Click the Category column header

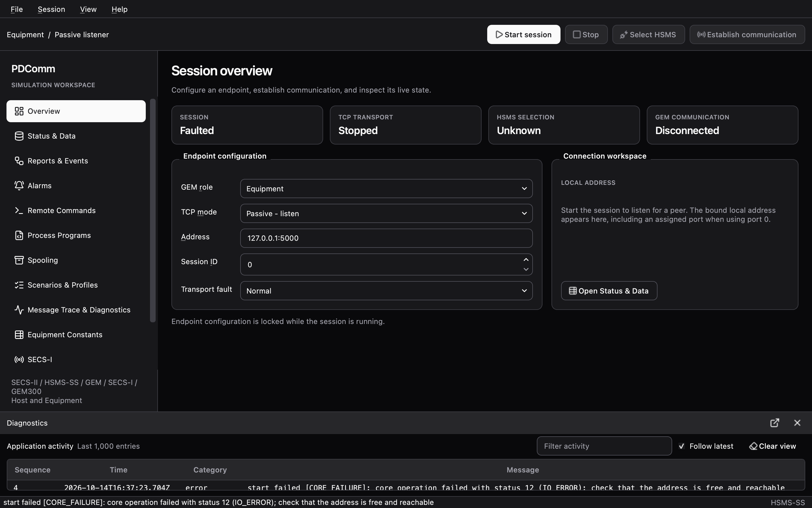click(210, 470)
